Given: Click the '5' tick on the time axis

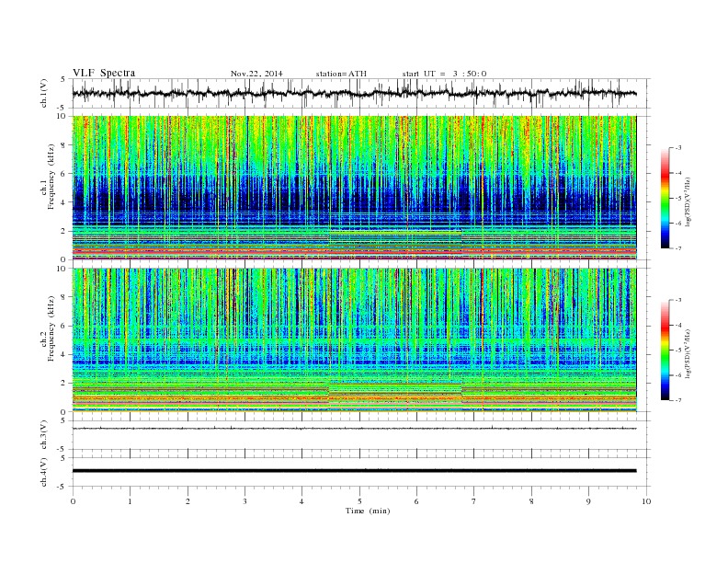Looking at the screenshot, I should (x=359, y=501).
